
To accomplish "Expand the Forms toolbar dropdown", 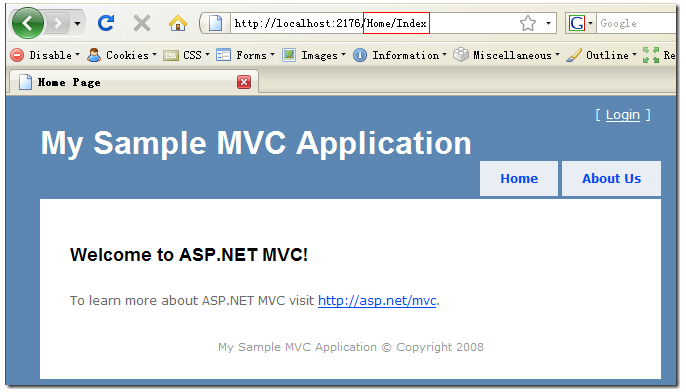I will pyautogui.click(x=245, y=55).
